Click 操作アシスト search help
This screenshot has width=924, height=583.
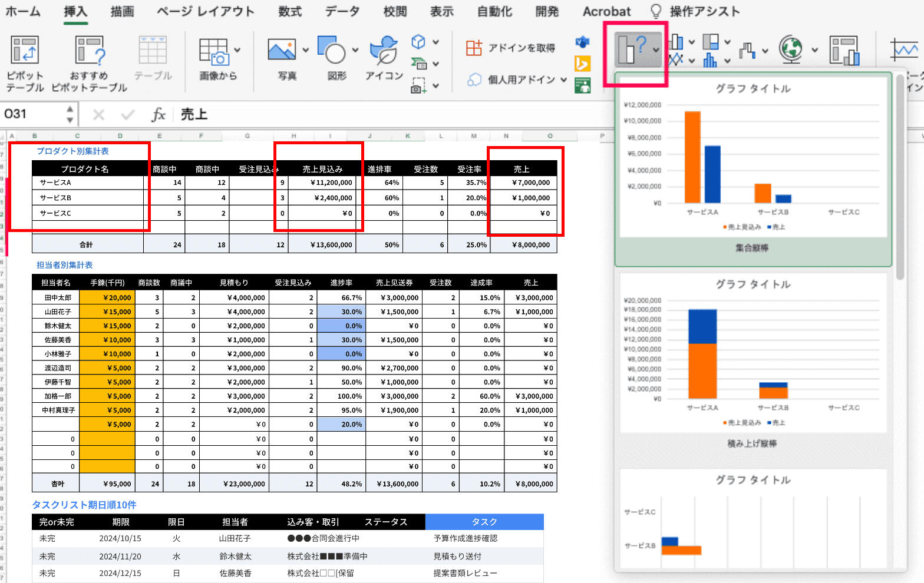point(704,11)
